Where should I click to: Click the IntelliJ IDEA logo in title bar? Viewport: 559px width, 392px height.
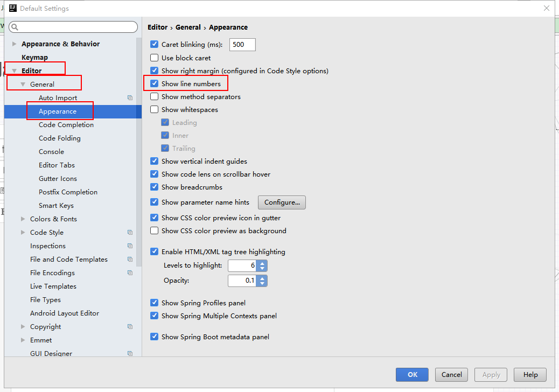click(x=13, y=8)
